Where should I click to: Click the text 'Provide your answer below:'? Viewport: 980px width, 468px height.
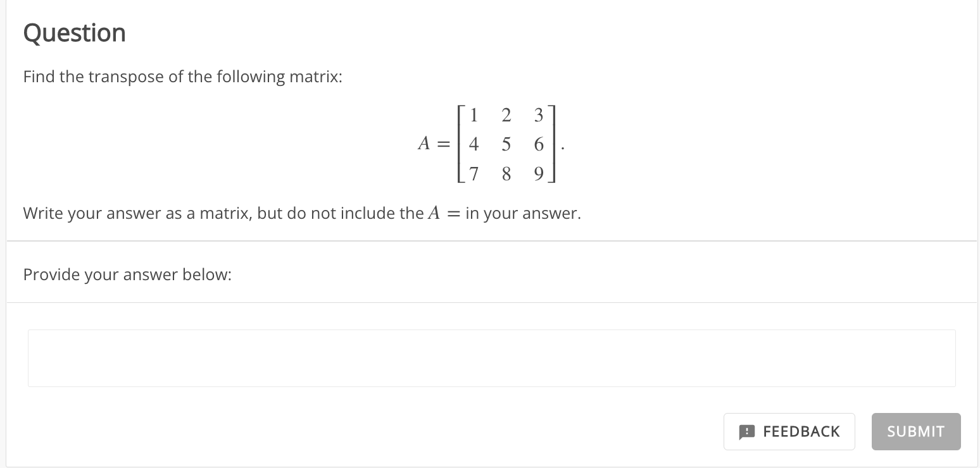click(x=127, y=274)
